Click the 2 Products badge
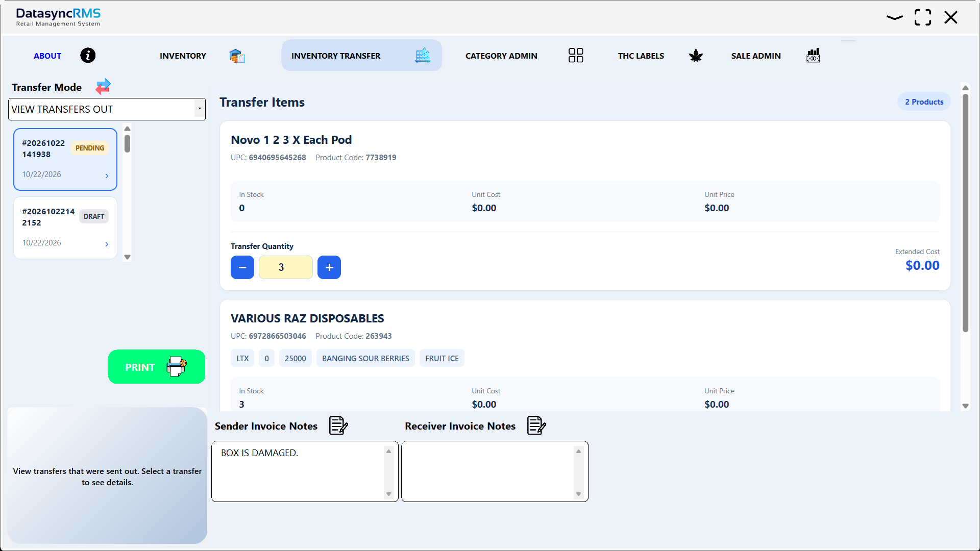 pyautogui.click(x=924, y=102)
